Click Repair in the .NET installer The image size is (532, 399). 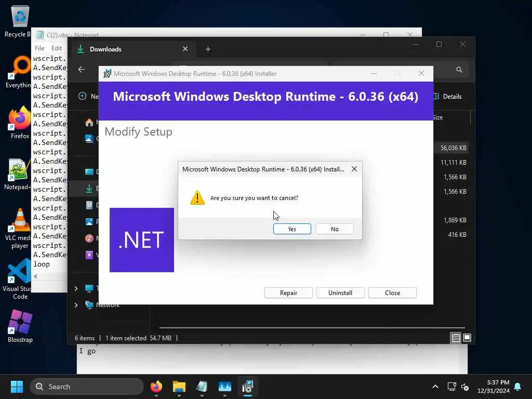point(288,293)
